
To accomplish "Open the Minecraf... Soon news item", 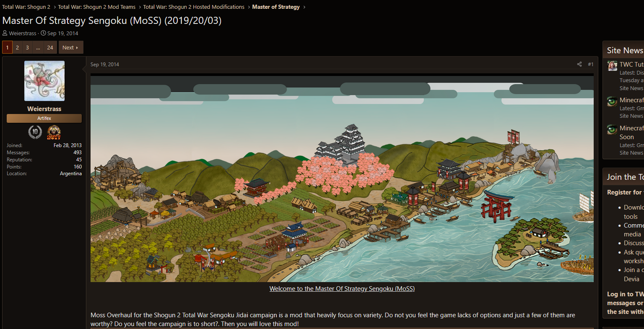I will 631,132.
